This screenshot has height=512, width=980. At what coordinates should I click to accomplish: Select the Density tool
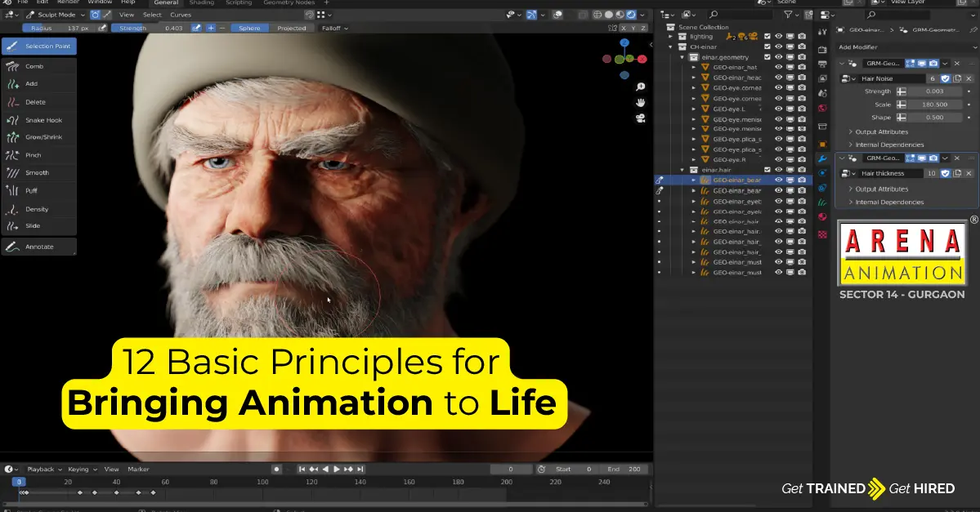tap(37, 208)
